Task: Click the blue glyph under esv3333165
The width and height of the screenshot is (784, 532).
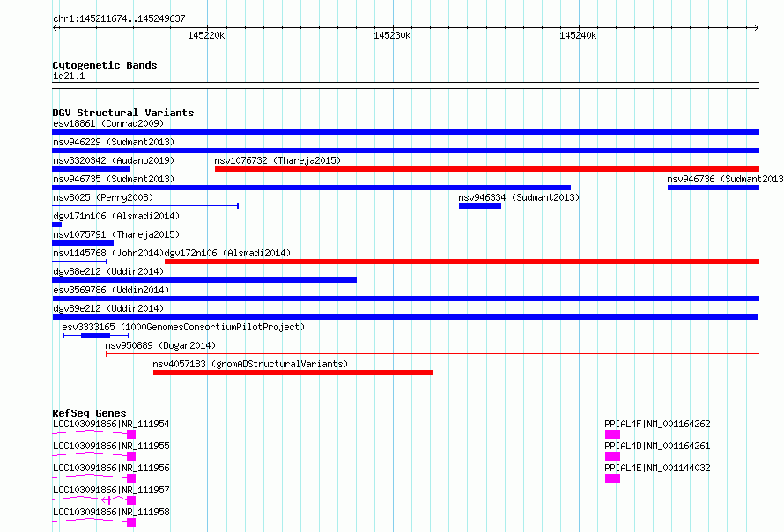Action: [96, 336]
